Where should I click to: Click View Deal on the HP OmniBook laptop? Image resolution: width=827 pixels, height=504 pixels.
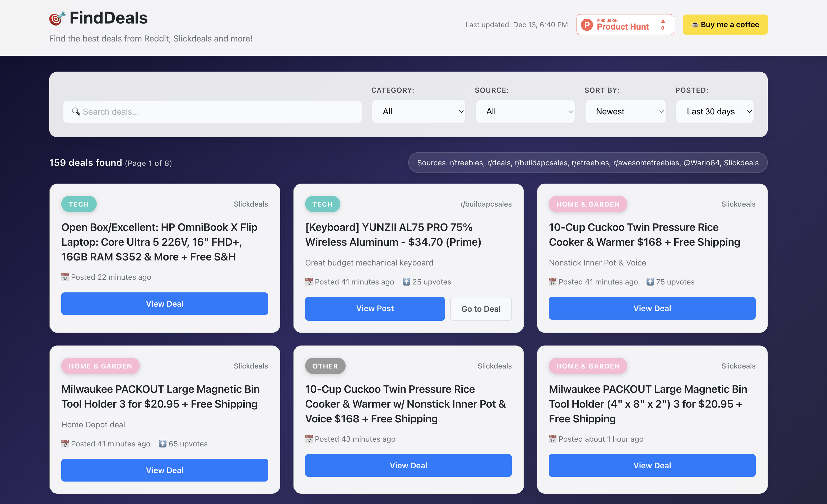click(x=164, y=304)
